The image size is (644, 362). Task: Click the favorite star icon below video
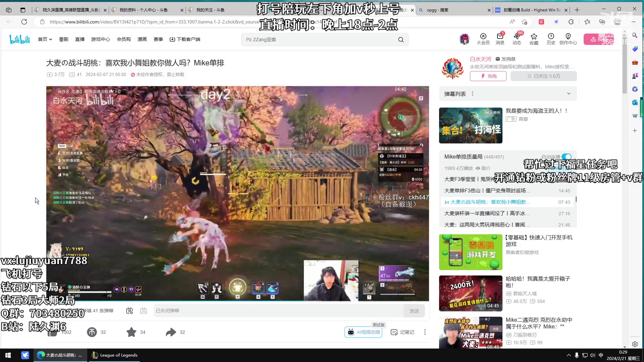point(131,332)
